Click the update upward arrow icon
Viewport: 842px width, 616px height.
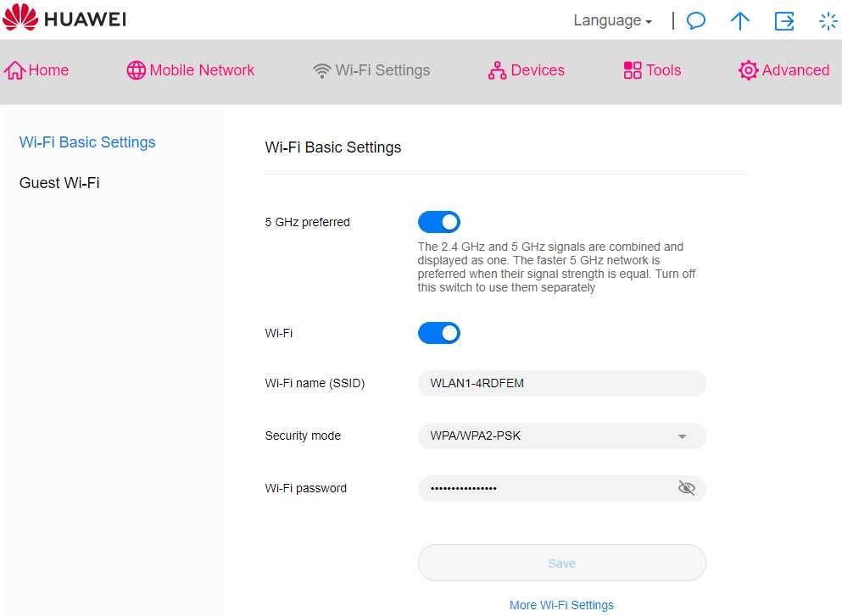pos(740,21)
